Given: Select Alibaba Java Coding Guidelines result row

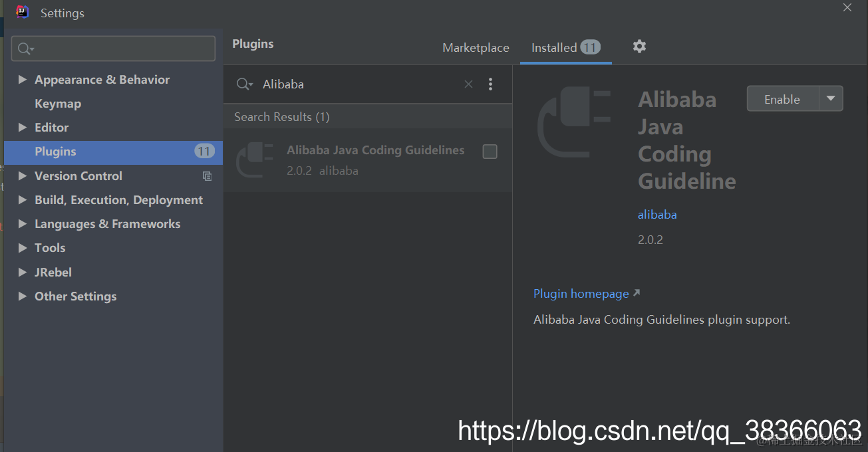Looking at the screenshot, I should [367, 160].
